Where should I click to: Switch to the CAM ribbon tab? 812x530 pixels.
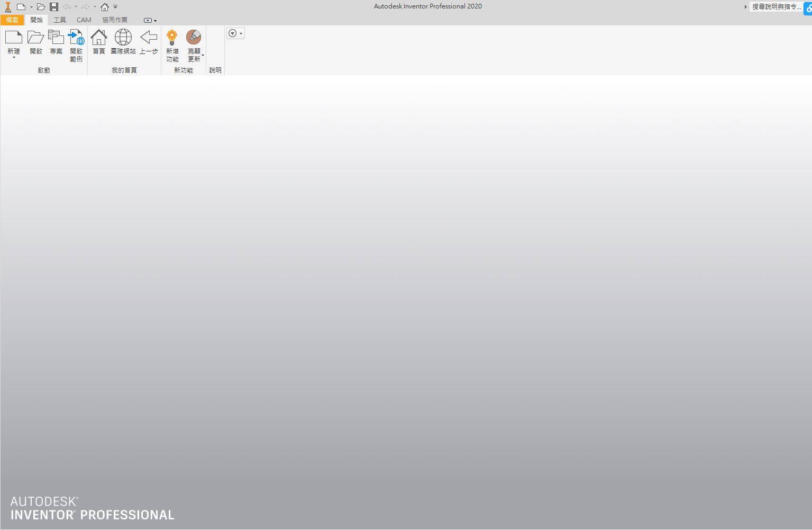click(84, 20)
